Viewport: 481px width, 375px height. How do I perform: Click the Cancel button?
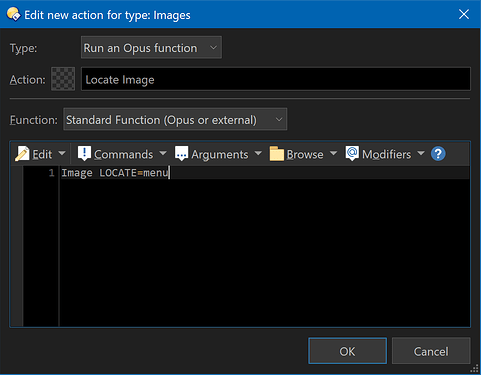coord(431,351)
